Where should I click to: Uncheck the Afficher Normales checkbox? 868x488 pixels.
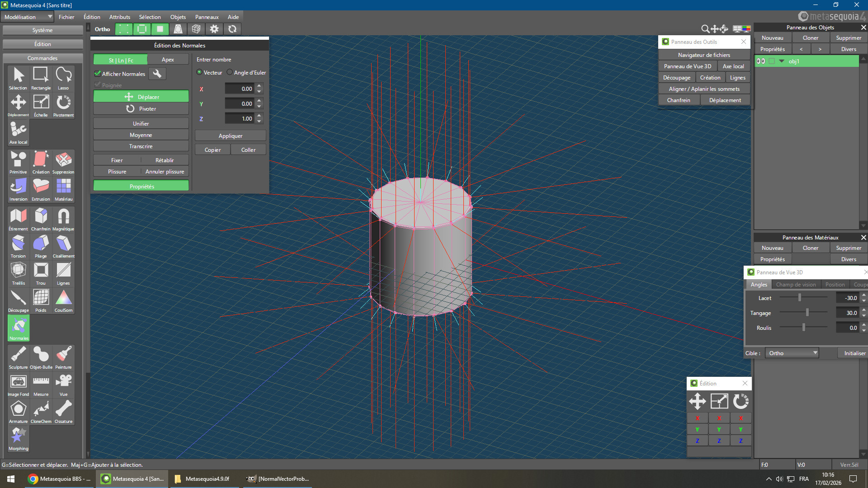97,74
